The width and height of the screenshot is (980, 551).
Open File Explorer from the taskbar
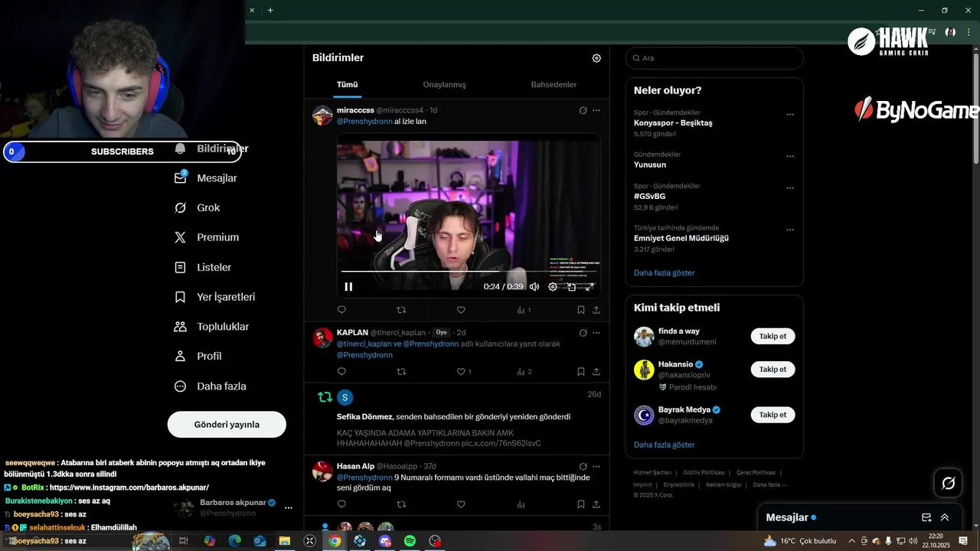pyautogui.click(x=284, y=541)
